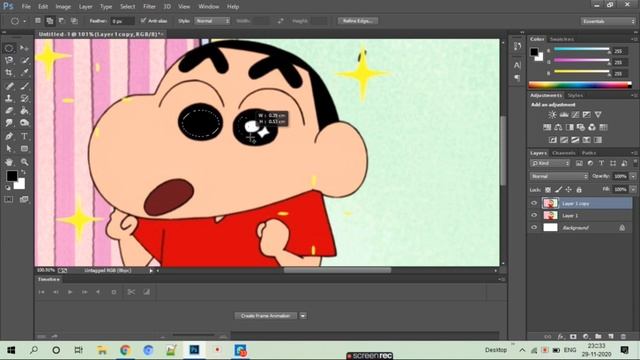640x360 pixels.
Task: Select the Path Selection tool
Action: click(x=9, y=149)
